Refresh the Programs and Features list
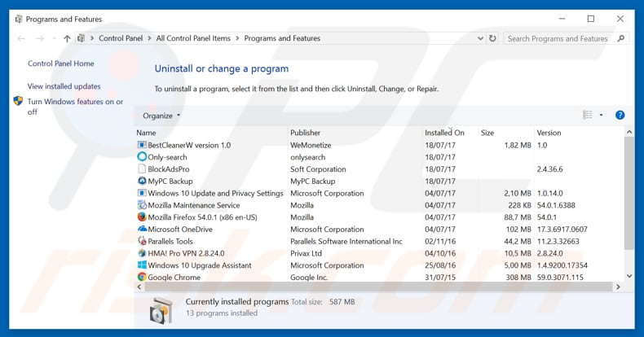This screenshot has height=337, width=644. click(492, 38)
